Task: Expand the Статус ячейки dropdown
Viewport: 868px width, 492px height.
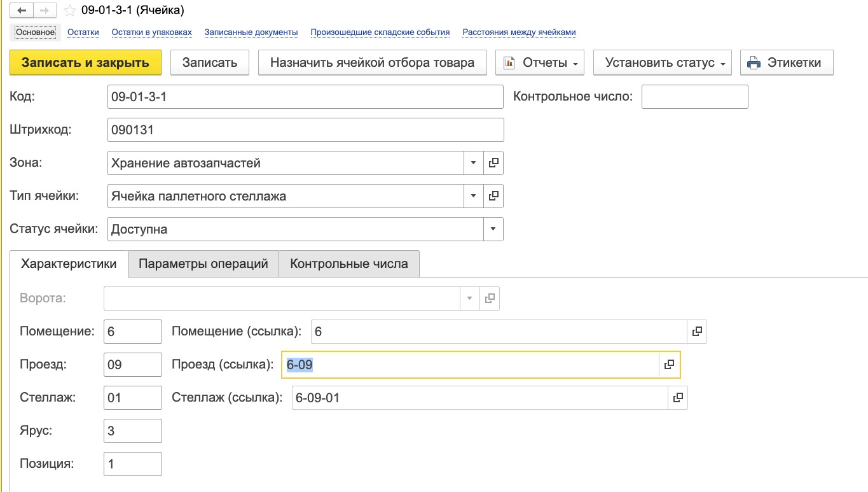Action: (493, 229)
